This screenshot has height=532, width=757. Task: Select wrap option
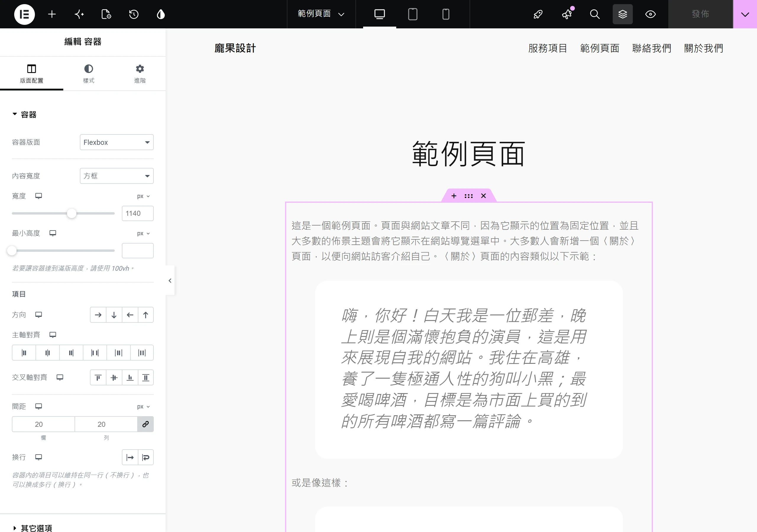point(146,457)
